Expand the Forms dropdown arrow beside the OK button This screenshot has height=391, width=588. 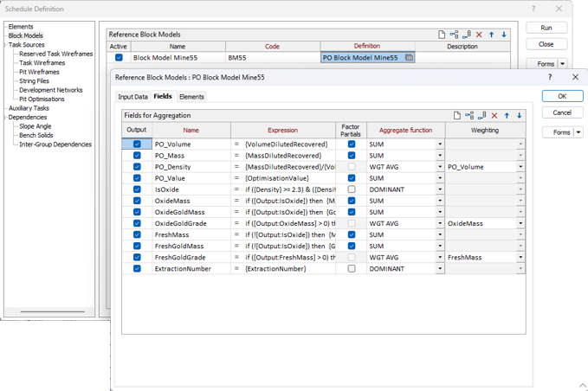[578, 132]
